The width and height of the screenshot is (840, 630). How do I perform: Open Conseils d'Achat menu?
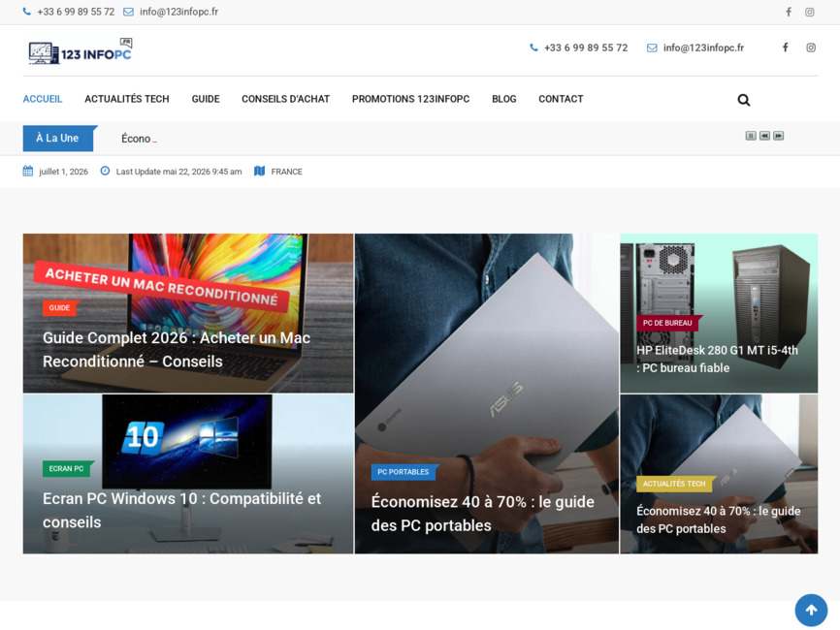(285, 99)
